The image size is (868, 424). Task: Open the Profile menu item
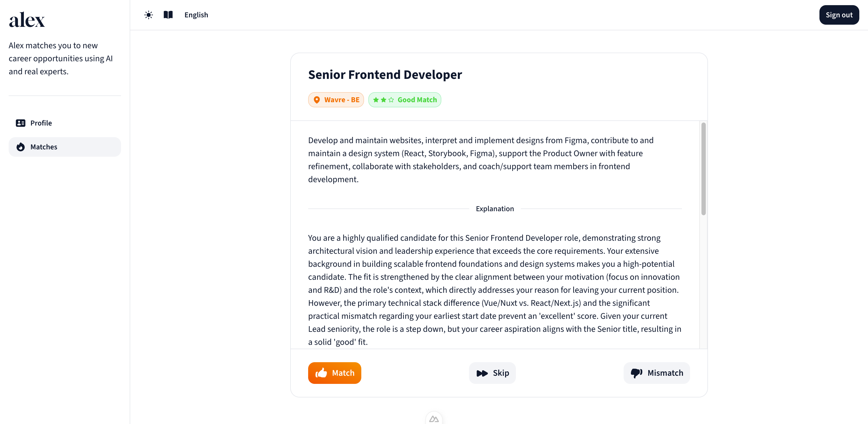tap(41, 123)
